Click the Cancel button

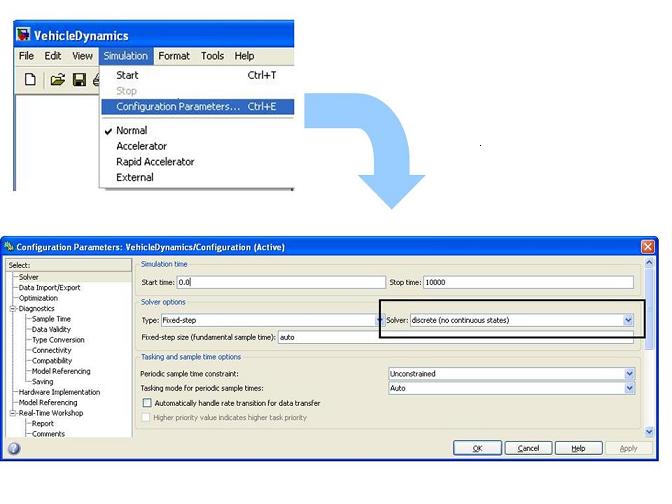[x=528, y=448]
